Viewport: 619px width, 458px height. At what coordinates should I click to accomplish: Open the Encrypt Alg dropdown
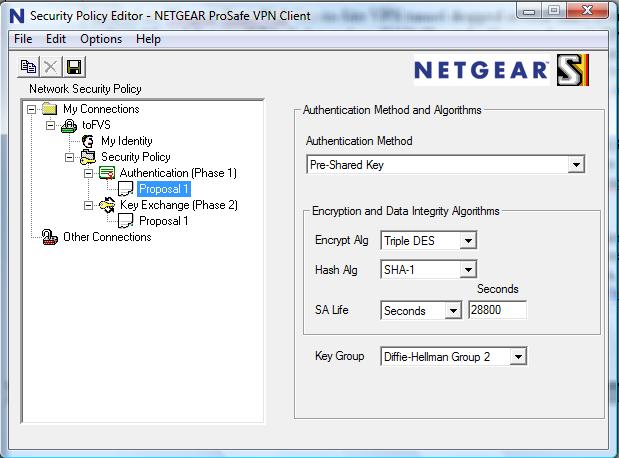tap(468, 240)
